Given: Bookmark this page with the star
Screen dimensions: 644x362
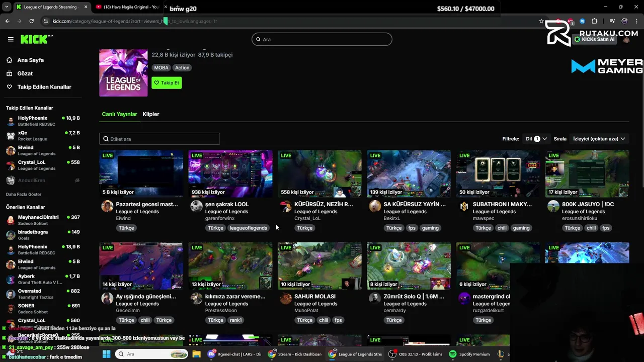Looking at the screenshot, I should point(541,21).
